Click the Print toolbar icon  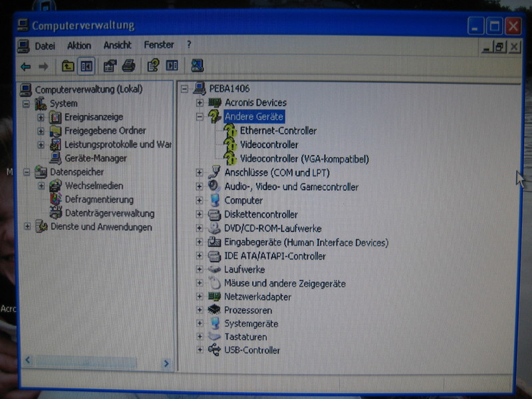(x=129, y=66)
